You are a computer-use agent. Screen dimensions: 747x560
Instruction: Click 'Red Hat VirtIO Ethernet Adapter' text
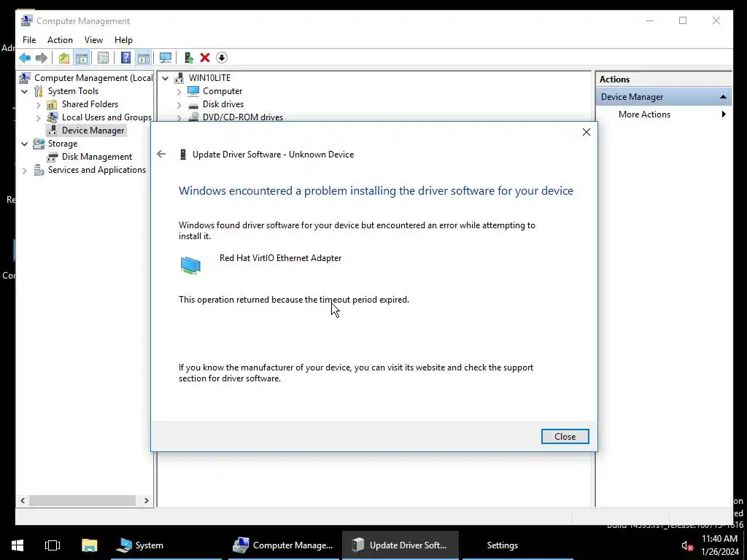click(280, 258)
